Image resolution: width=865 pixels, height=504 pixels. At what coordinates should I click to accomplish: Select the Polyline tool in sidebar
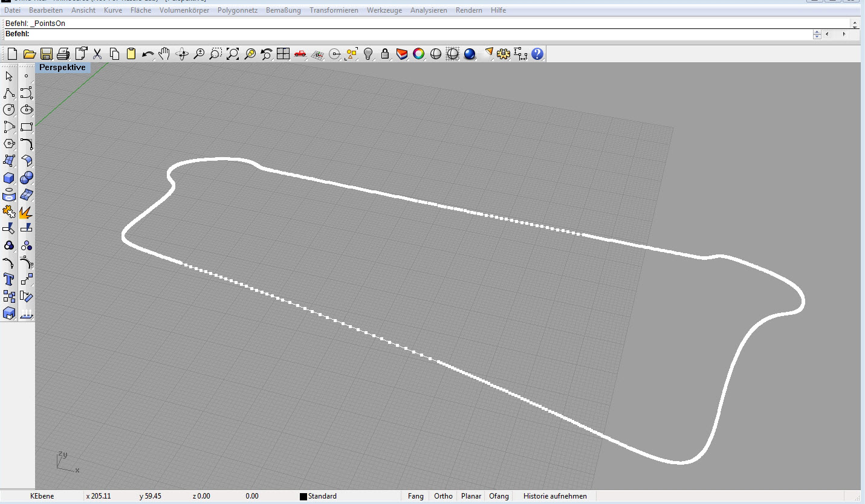[x=9, y=93]
